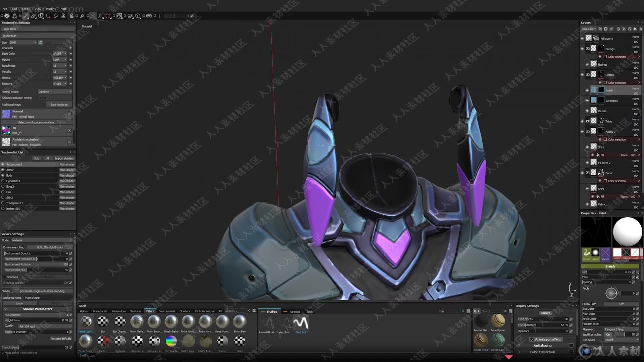Select the Paint brush tool
644x362 pixels.
26,16
